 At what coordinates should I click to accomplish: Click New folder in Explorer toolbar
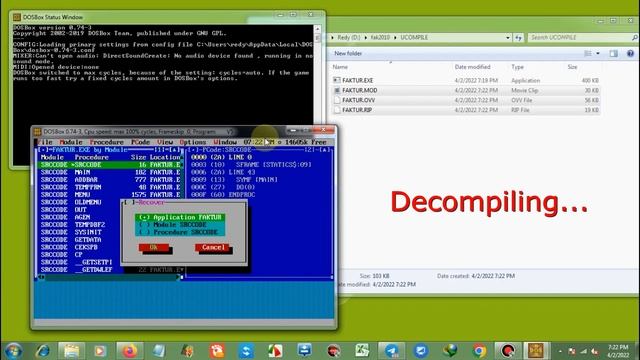(348, 53)
